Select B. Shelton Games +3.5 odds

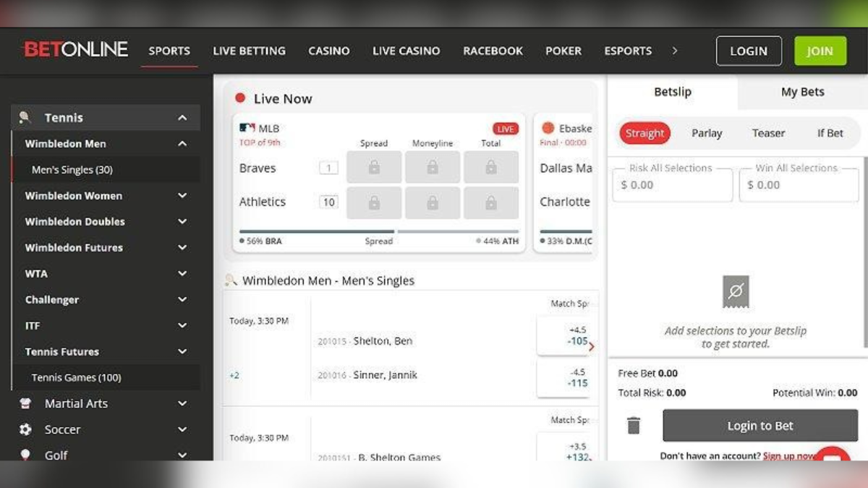[564, 447]
